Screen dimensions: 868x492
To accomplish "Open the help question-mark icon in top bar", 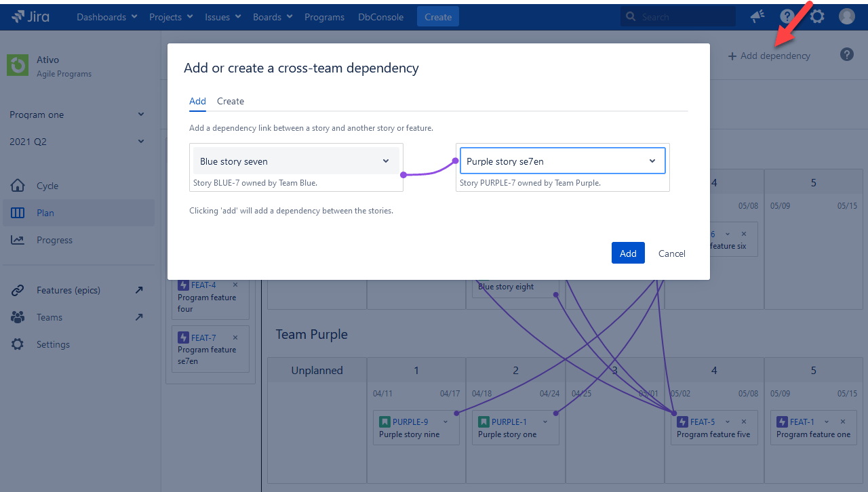I will pyautogui.click(x=787, y=16).
